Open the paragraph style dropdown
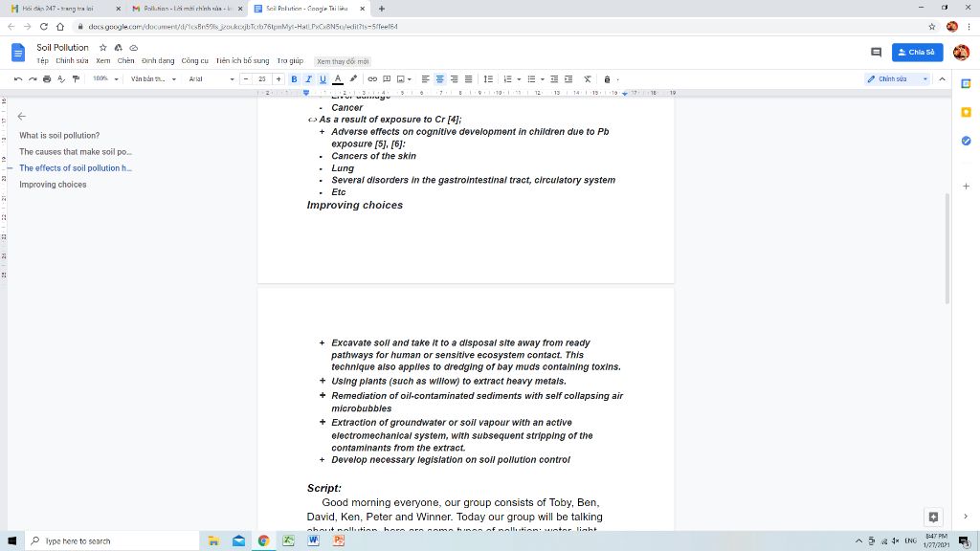This screenshot has width=980, height=551. pos(153,79)
